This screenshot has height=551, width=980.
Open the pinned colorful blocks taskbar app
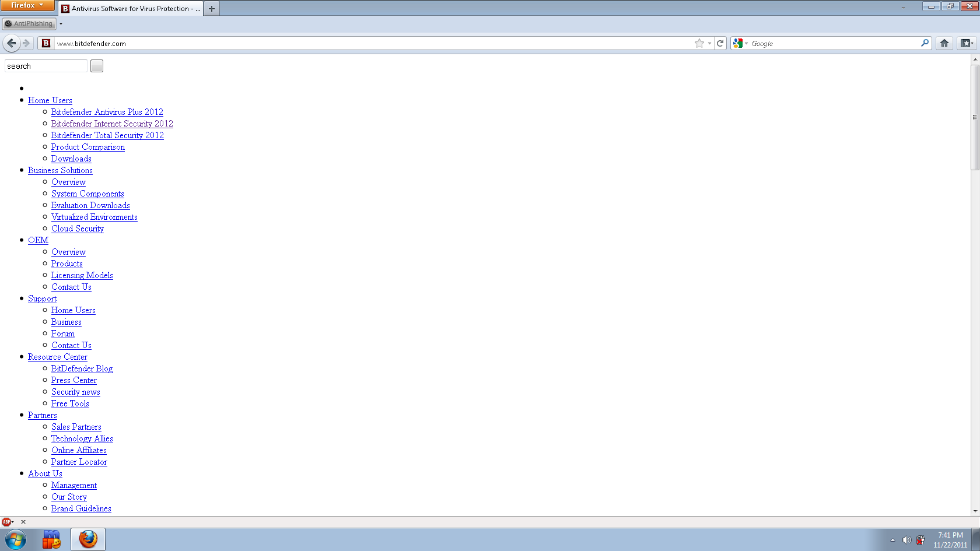pos(51,539)
